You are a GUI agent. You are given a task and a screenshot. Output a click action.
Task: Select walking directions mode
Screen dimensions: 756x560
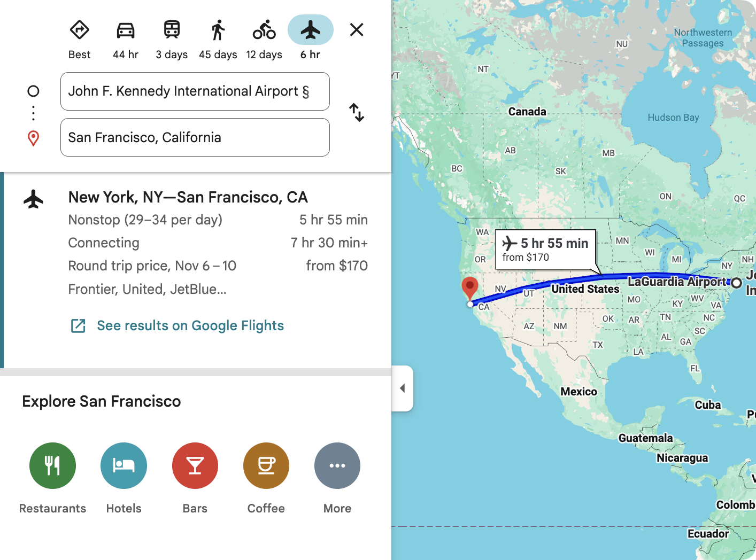tap(218, 30)
